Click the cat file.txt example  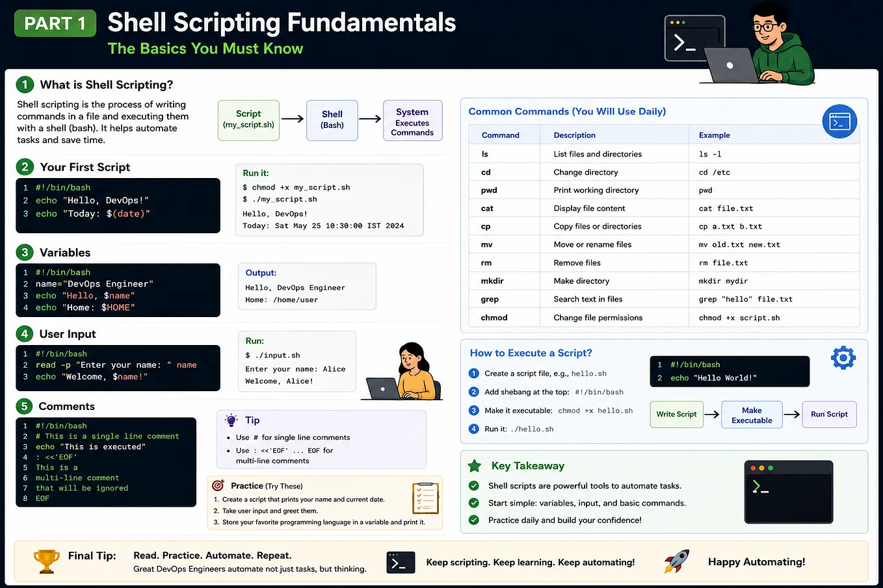(726, 209)
